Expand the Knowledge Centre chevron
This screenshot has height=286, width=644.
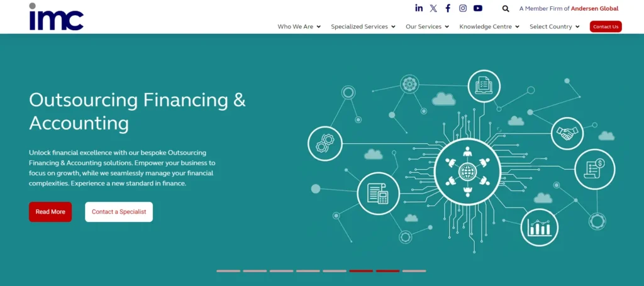(517, 26)
